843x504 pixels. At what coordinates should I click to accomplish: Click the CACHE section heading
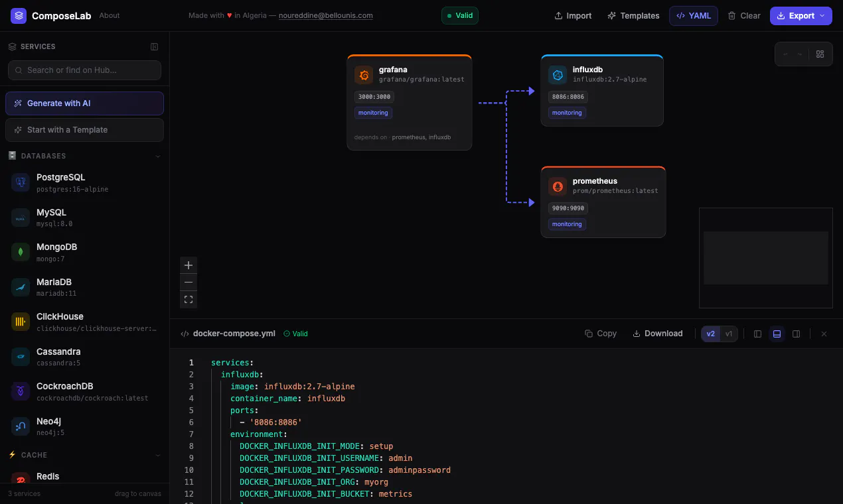coord(34,456)
